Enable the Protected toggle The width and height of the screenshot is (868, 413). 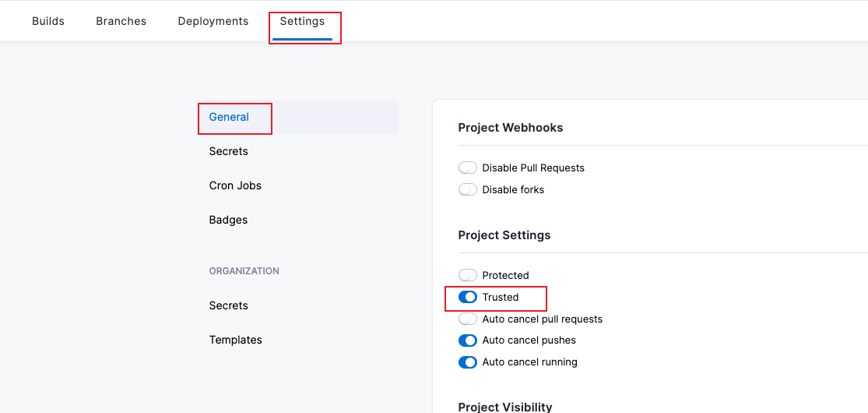pyautogui.click(x=468, y=275)
